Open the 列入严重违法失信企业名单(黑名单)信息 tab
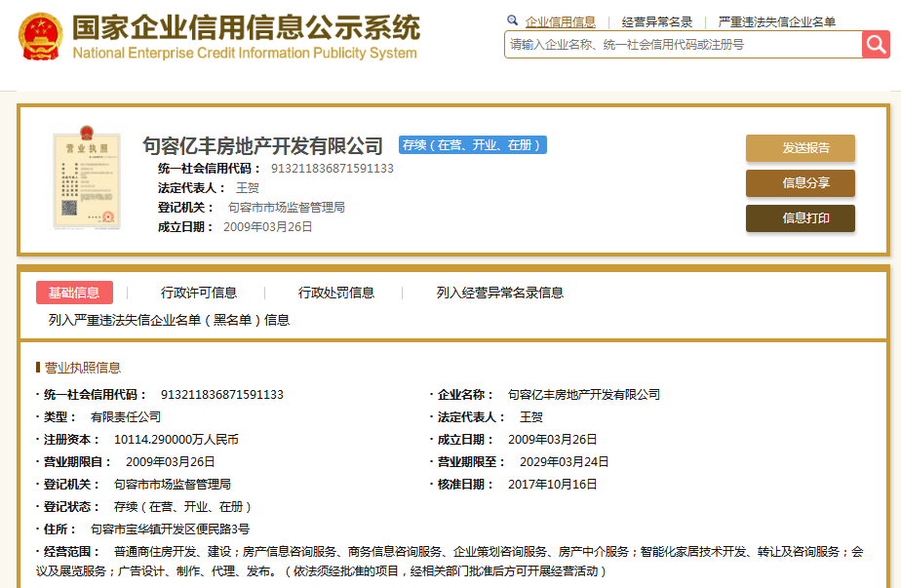 [169, 320]
